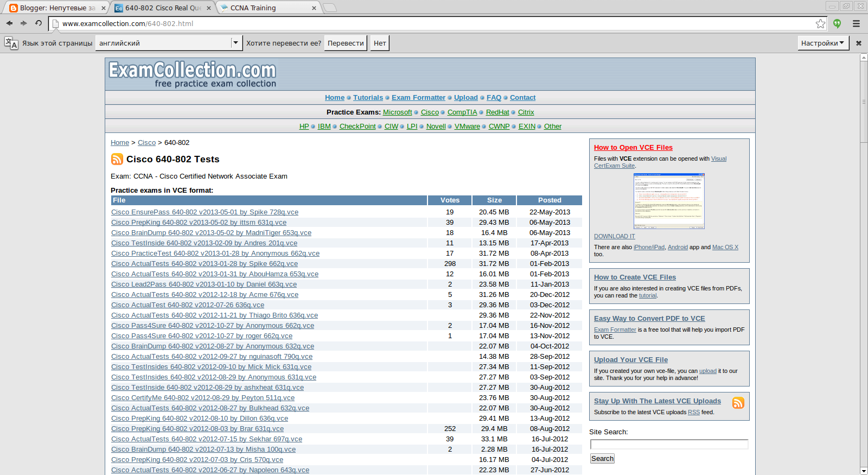Click the DOWNLOAD IT link
Viewport: 868px width, 475px height.
point(614,237)
